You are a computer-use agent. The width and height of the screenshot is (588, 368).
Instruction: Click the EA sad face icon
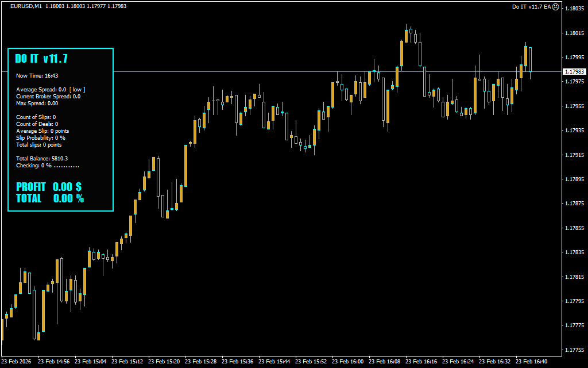tap(555, 7)
